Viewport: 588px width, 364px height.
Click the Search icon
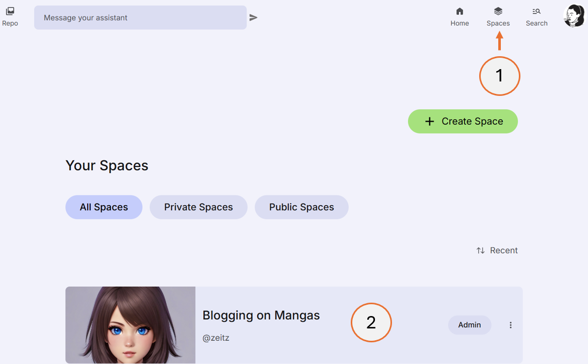tap(536, 10)
